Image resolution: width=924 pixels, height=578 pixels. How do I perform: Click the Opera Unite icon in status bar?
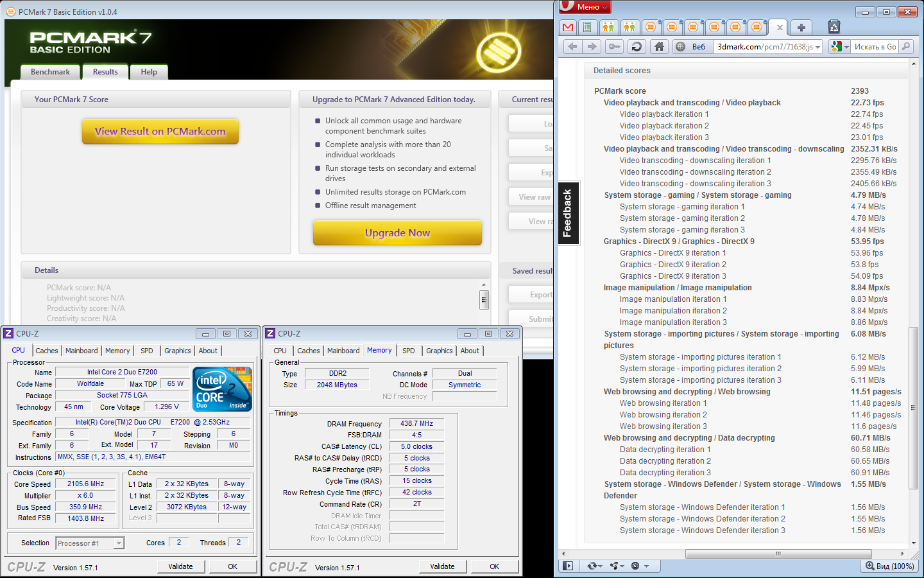pos(614,566)
